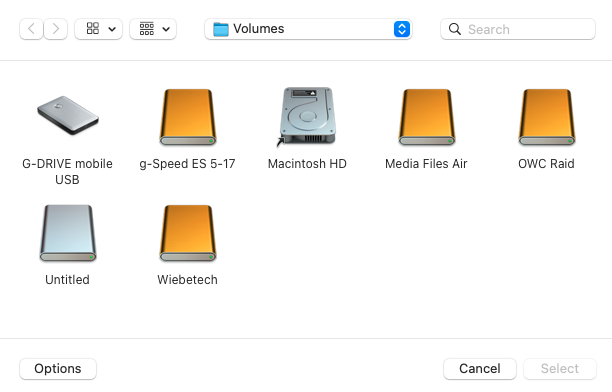Select the Macintosh HD disk icon
The image size is (612, 392).
307,117
